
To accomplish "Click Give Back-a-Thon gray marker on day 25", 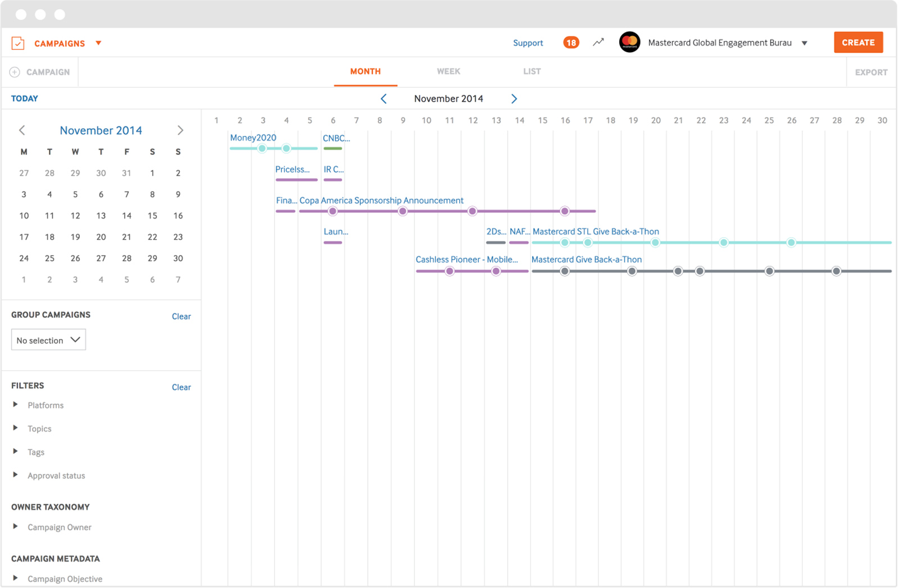I will [x=770, y=271].
